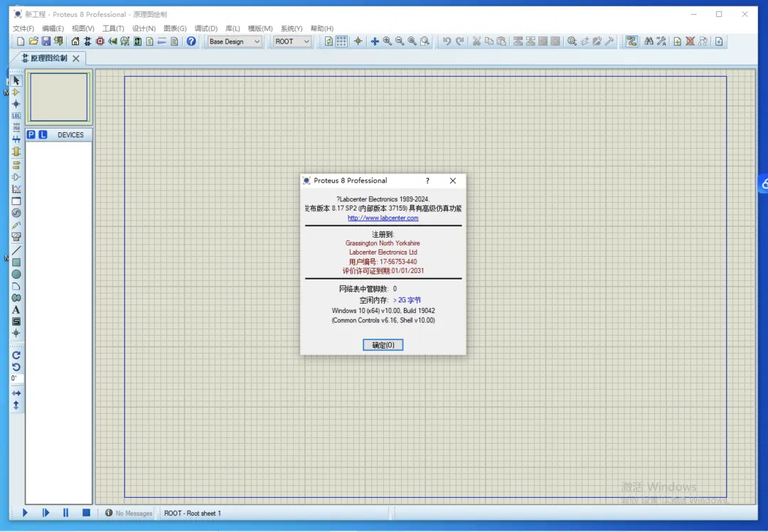This screenshot has width=768, height=532.
Task: Open the http://www.labcenter.com link
Action: point(383,218)
